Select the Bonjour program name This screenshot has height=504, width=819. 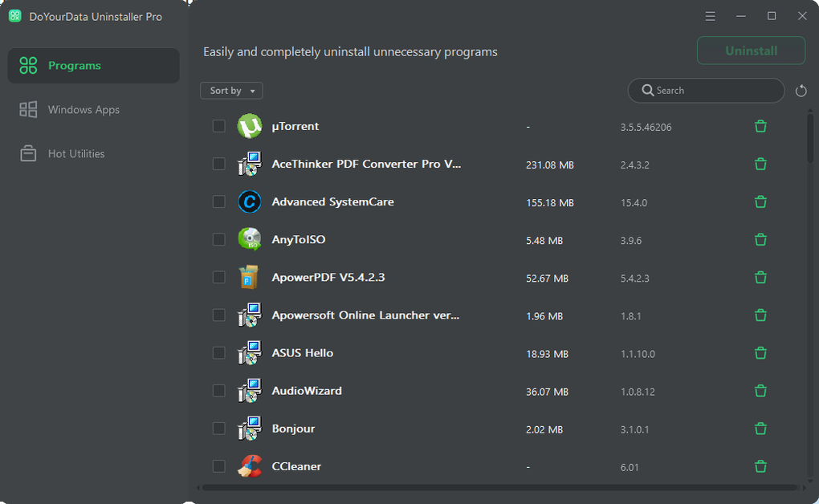[293, 429]
